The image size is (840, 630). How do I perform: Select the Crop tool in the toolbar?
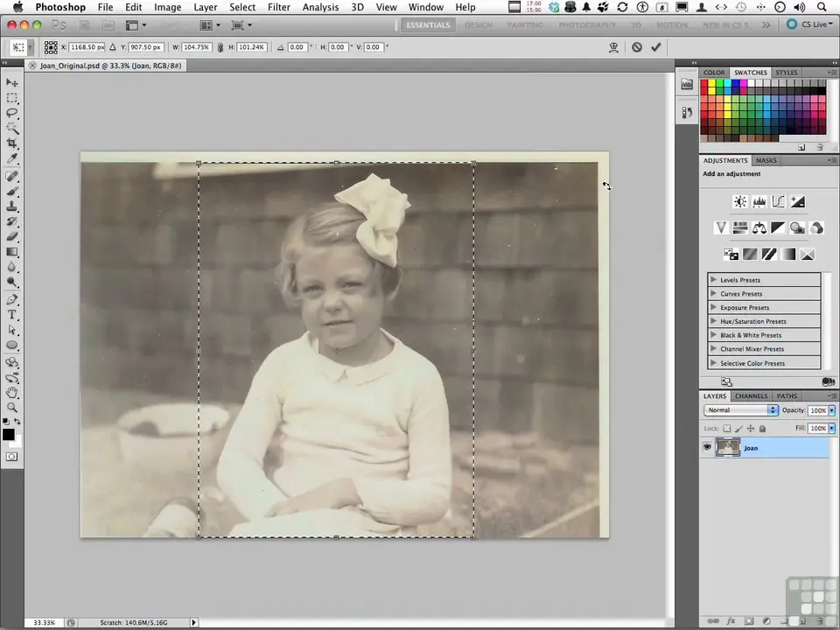pyautogui.click(x=12, y=143)
